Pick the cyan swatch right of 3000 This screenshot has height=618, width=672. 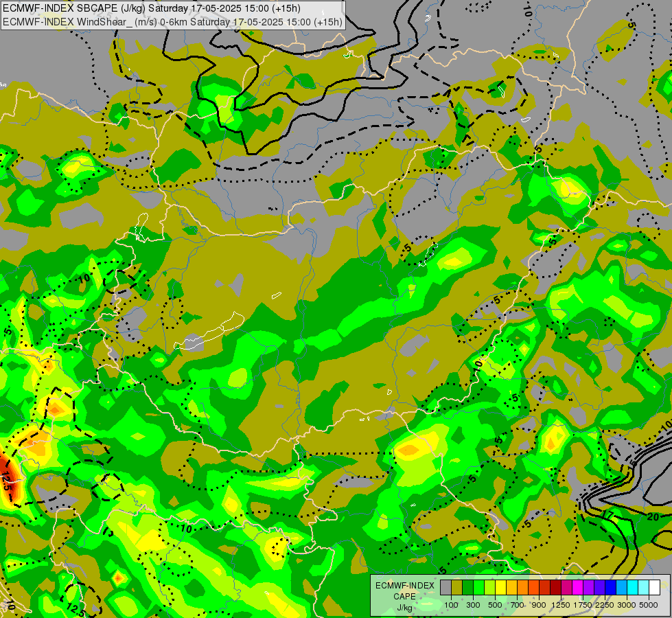coord(633,587)
